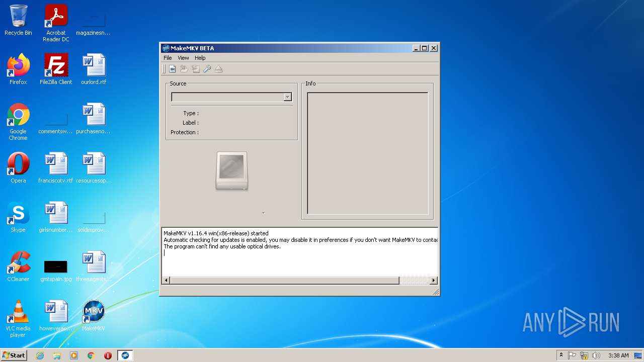Click the MakeMKV taskbar button

[x=125, y=355]
